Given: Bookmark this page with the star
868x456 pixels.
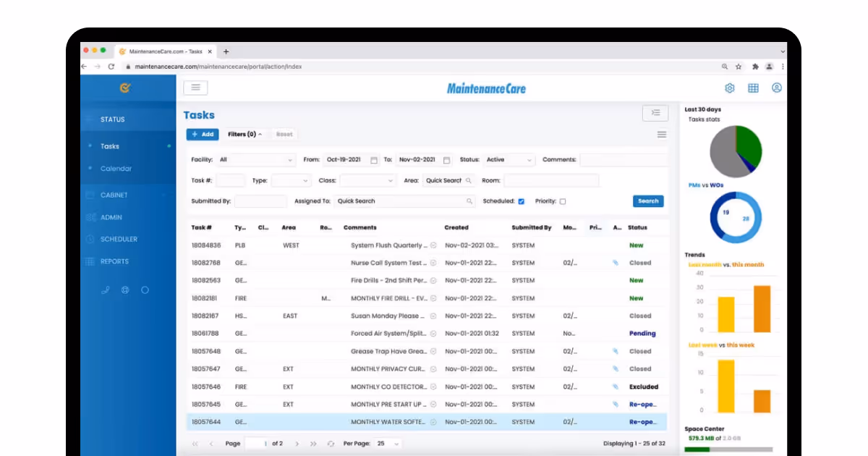Looking at the screenshot, I should pos(739,67).
